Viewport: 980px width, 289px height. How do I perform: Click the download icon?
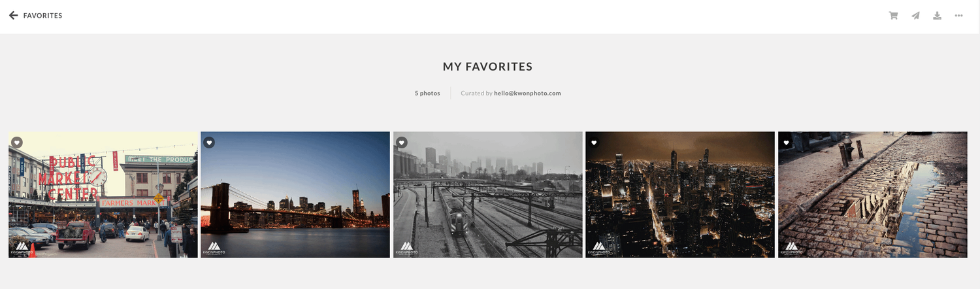[937, 16]
